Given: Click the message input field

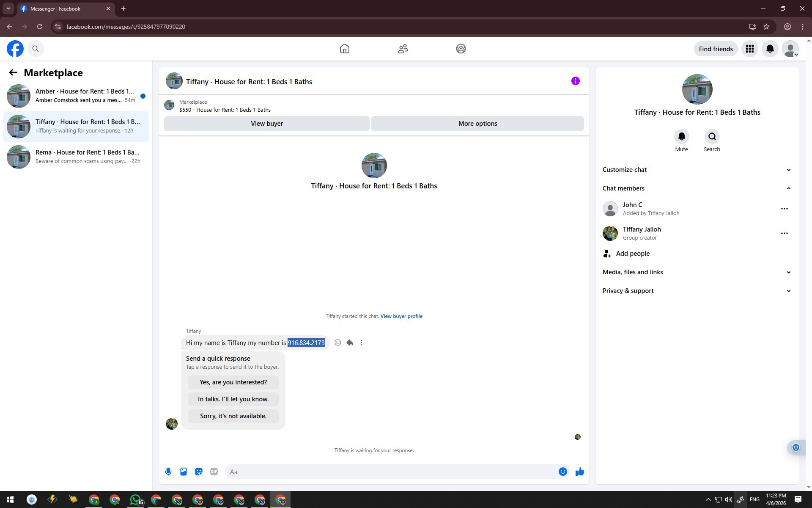Looking at the screenshot, I should click(x=392, y=472).
